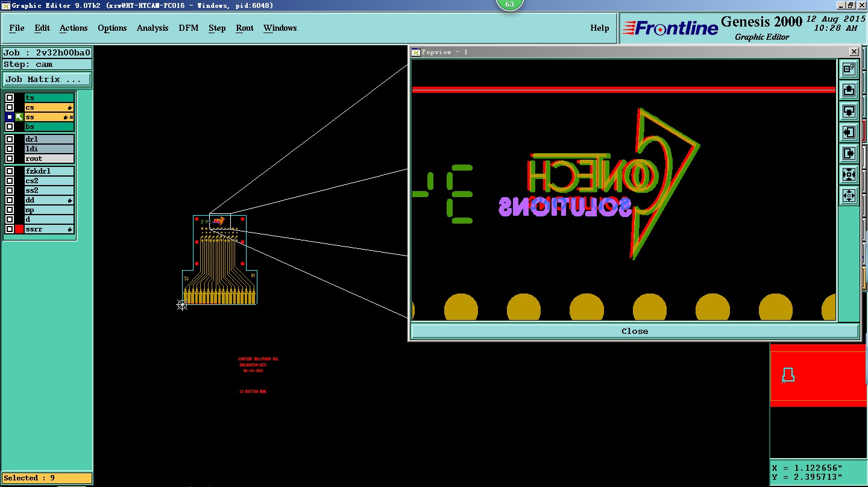The image size is (868, 487).
Task: Click the Popview zoom-in converging arrows icon
Action: tap(849, 175)
